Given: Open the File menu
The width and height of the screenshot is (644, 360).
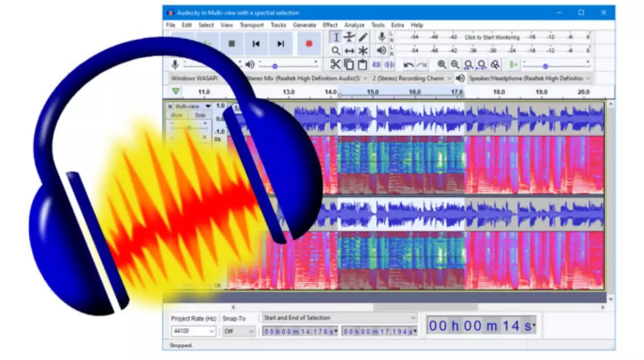Looking at the screenshot, I should tap(171, 25).
